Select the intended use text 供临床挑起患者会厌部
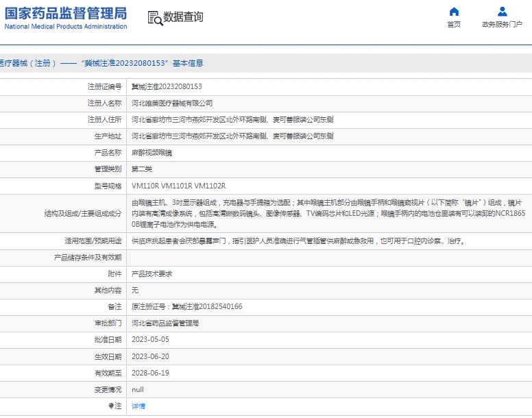The image size is (532, 418). point(298,241)
